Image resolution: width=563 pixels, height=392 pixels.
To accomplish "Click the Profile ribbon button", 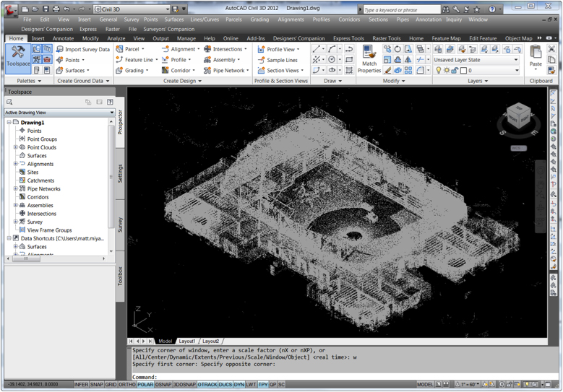I will (176, 60).
